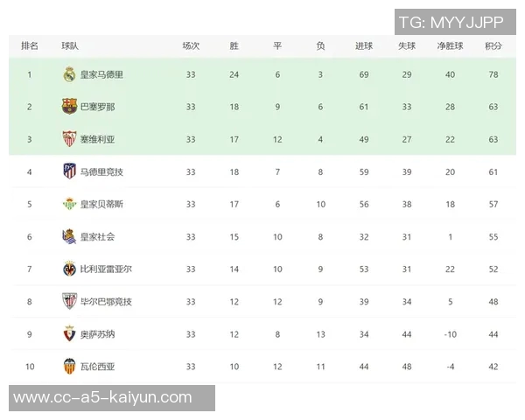Click the 排名 column header
The image size is (525, 420).
point(29,45)
